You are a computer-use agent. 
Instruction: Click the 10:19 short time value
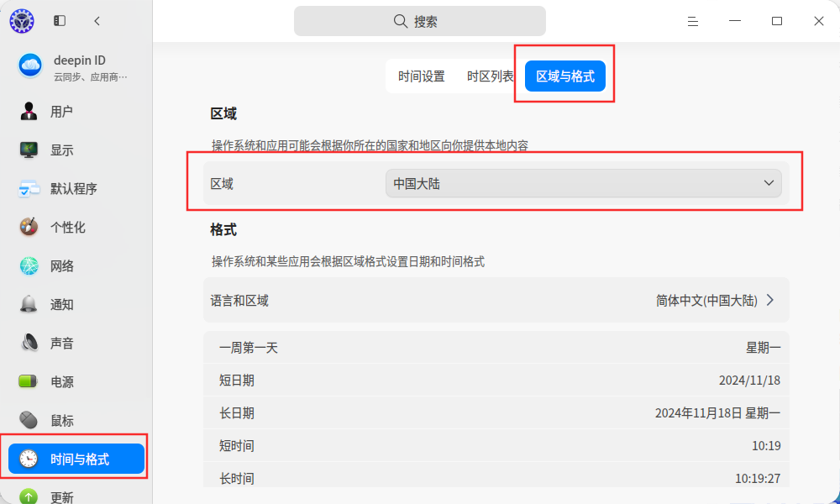tap(766, 445)
